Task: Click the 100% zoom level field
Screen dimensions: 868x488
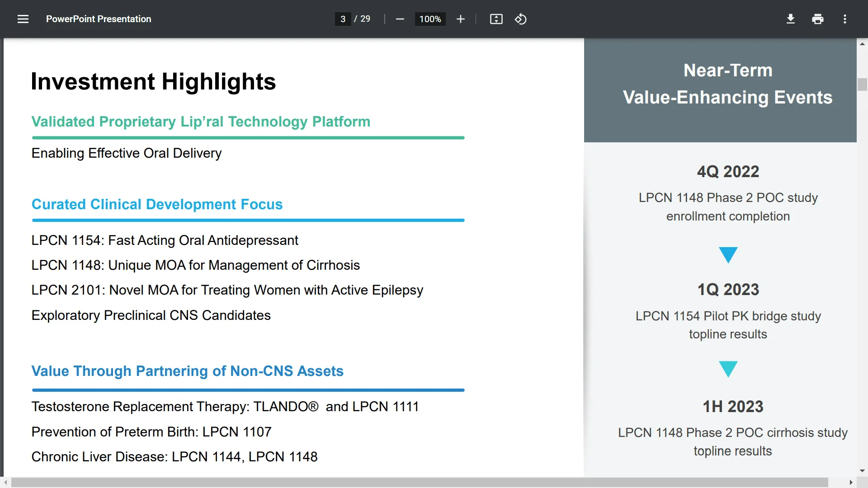Action: coord(430,19)
